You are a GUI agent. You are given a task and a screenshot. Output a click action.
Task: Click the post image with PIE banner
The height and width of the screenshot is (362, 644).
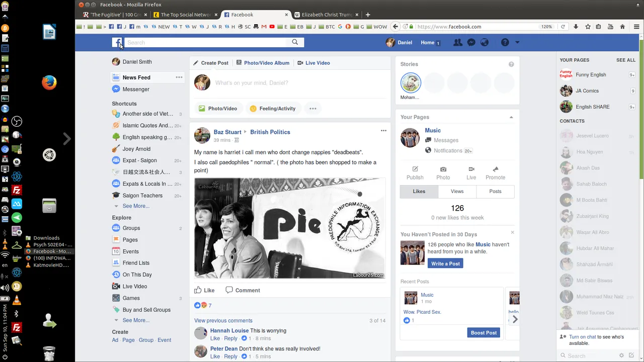coord(290,228)
